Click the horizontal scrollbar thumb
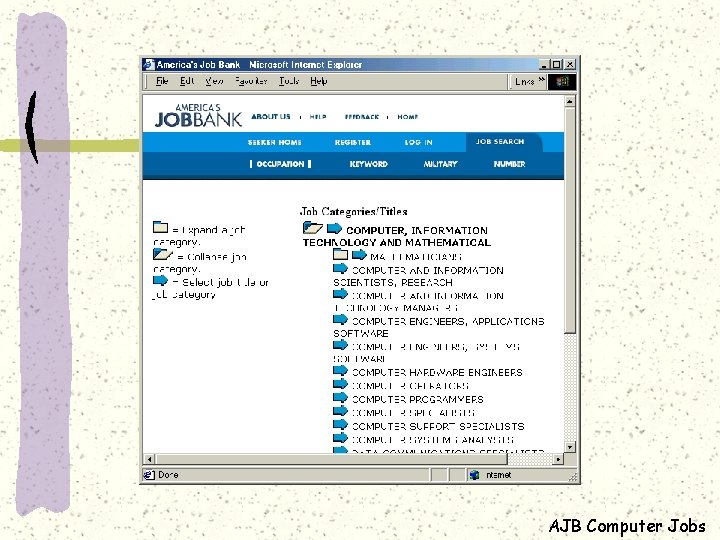The width and height of the screenshot is (720, 540). pos(332,459)
